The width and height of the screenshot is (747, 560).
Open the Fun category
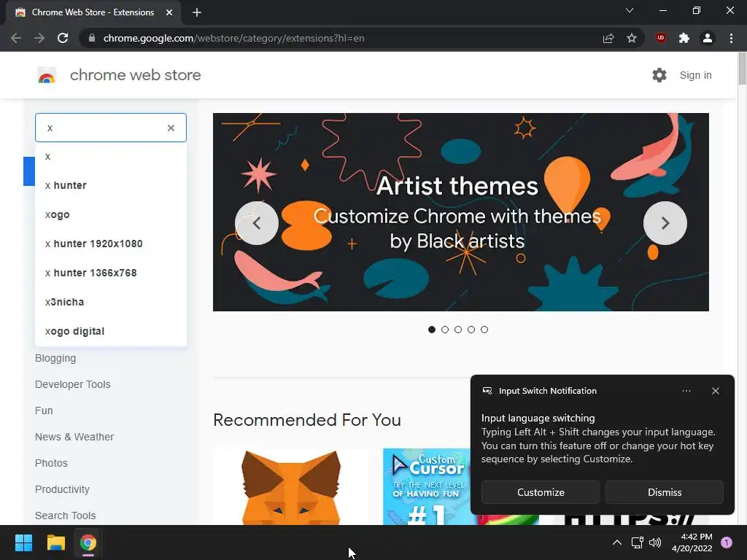[44, 411]
